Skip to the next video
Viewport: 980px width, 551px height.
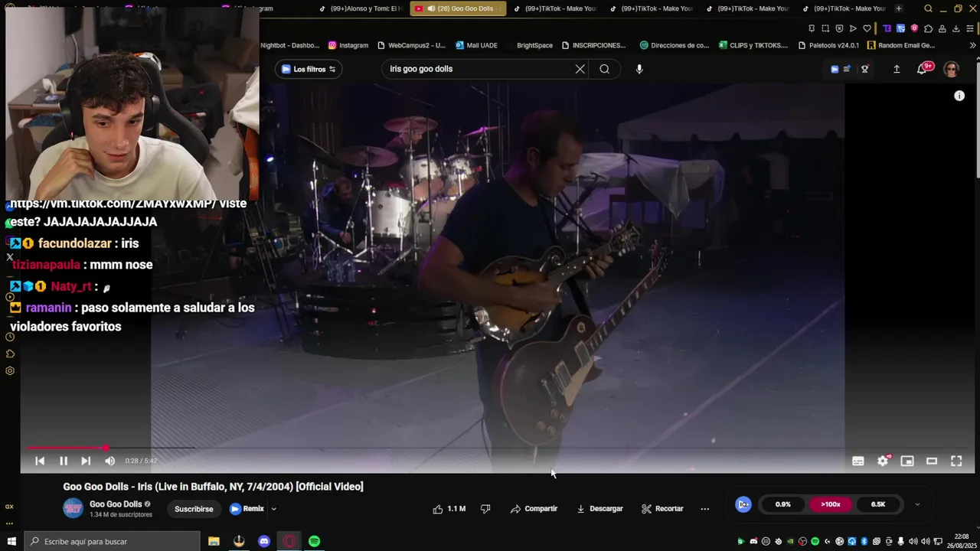(86, 461)
